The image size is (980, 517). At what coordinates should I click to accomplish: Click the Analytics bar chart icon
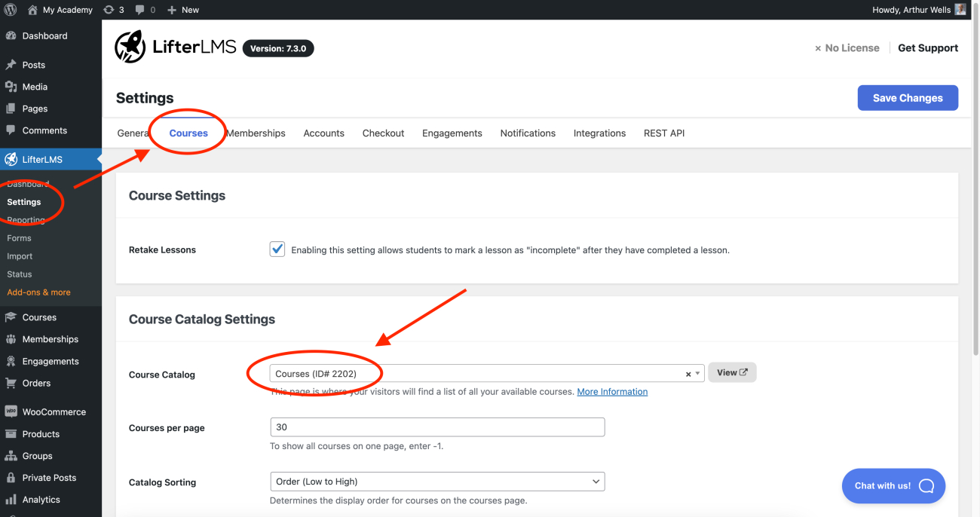(11, 500)
